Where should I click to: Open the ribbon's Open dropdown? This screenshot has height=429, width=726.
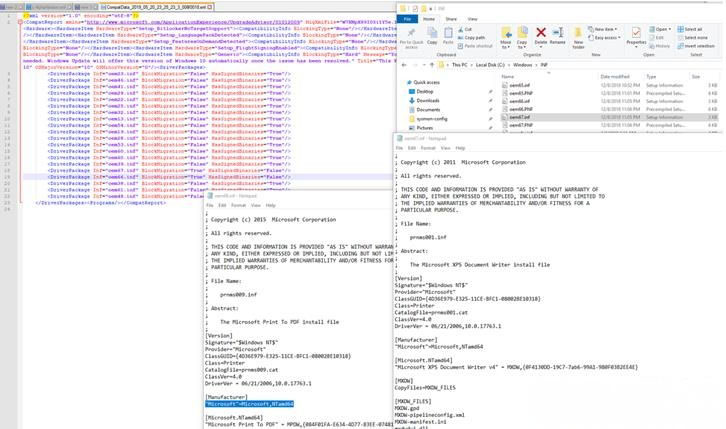pyautogui.click(x=660, y=29)
